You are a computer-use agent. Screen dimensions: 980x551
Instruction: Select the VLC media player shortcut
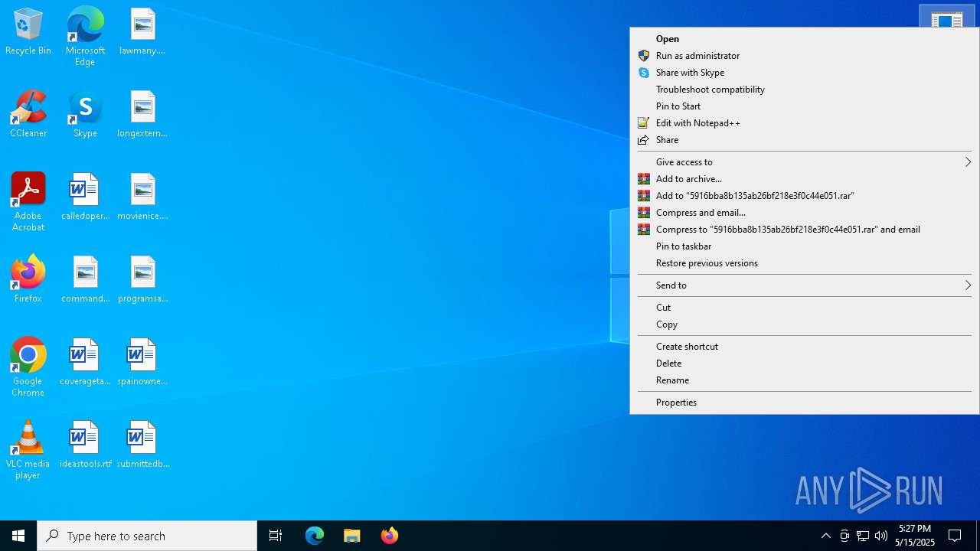28,450
